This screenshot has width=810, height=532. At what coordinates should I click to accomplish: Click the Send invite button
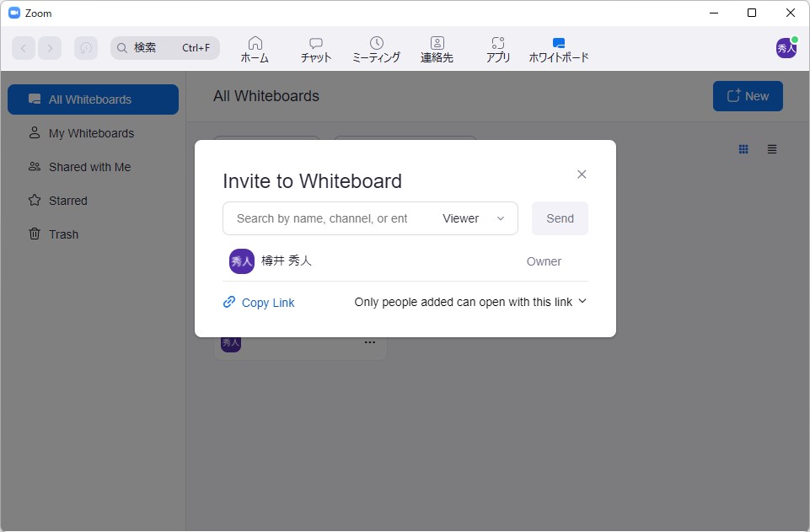pyautogui.click(x=560, y=218)
